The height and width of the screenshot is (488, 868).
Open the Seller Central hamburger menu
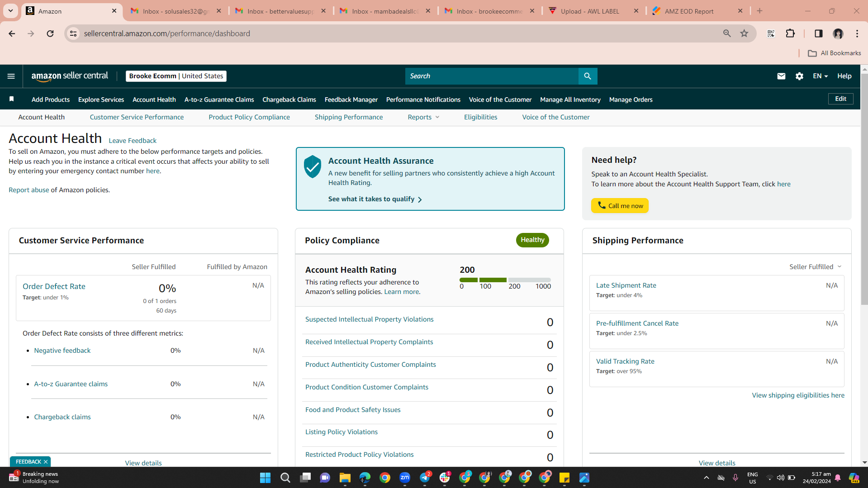[x=11, y=76]
